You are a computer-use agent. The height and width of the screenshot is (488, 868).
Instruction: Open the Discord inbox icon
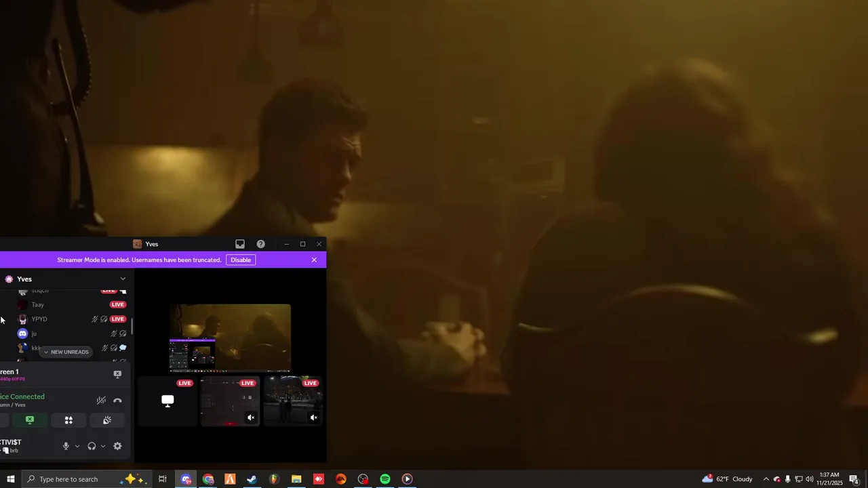coord(240,244)
